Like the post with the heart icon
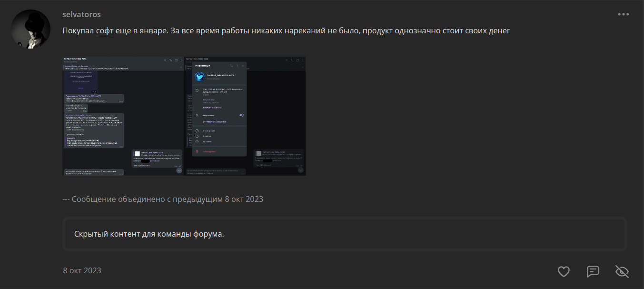644x289 pixels. coord(564,271)
